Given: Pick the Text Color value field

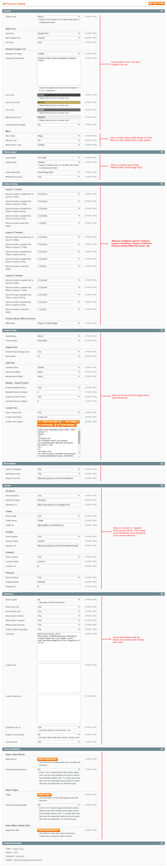Looking at the screenshot, I should click(59, 110).
